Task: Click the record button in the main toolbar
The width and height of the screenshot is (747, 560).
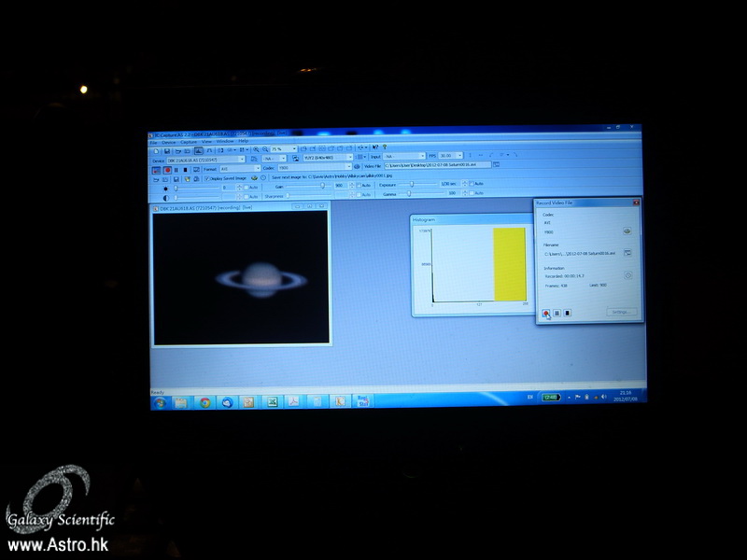Action: [167, 169]
